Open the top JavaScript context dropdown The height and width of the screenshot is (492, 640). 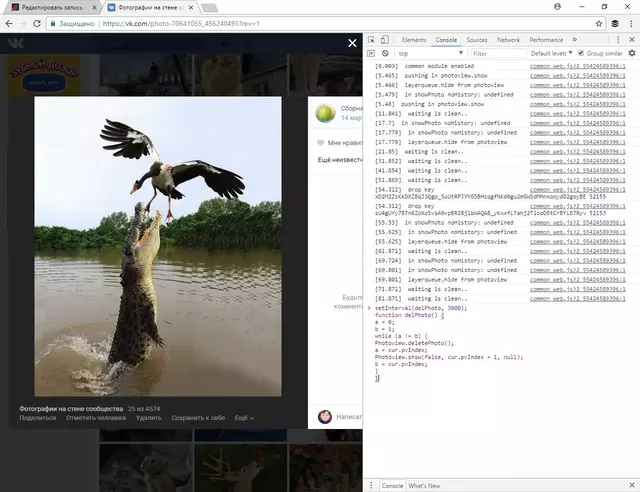click(x=430, y=53)
